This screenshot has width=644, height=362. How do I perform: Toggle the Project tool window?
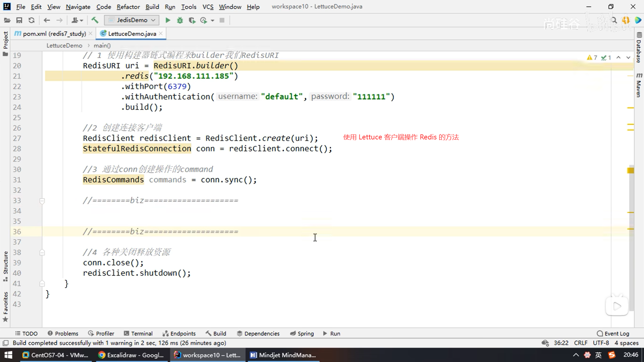pyautogui.click(x=5, y=43)
